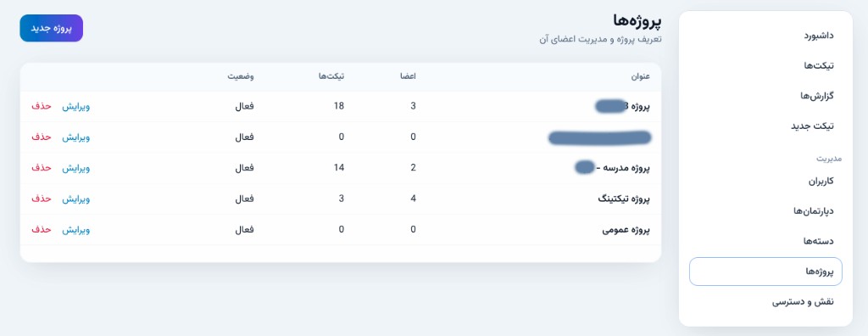Click the عنوان column header
Viewport: 868px width, 336px height.
[x=641, y=76]
